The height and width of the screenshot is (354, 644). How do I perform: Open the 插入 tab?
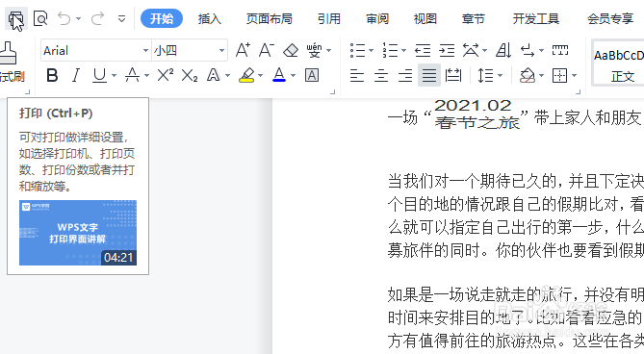(209, 19)
